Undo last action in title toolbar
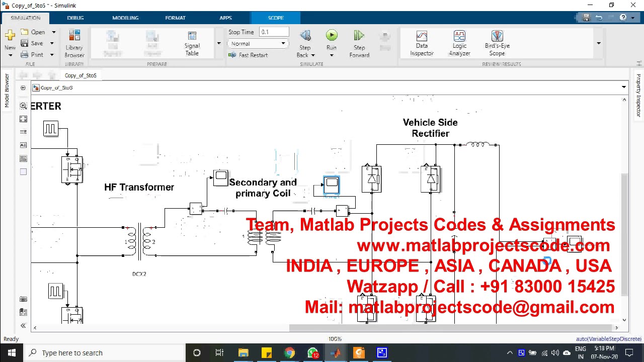This screenshot has width=644, height=362. (x=599, y=18)
